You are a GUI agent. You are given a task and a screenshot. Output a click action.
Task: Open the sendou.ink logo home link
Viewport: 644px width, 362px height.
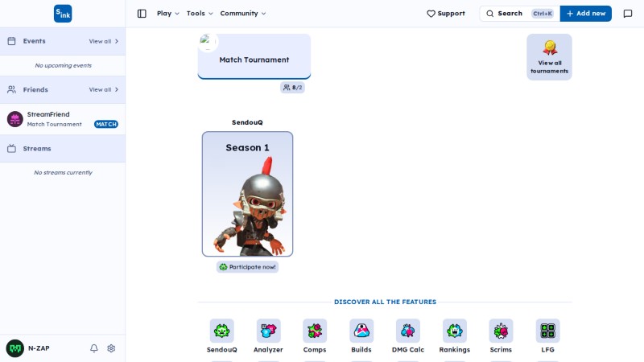[x=63, y=14]
